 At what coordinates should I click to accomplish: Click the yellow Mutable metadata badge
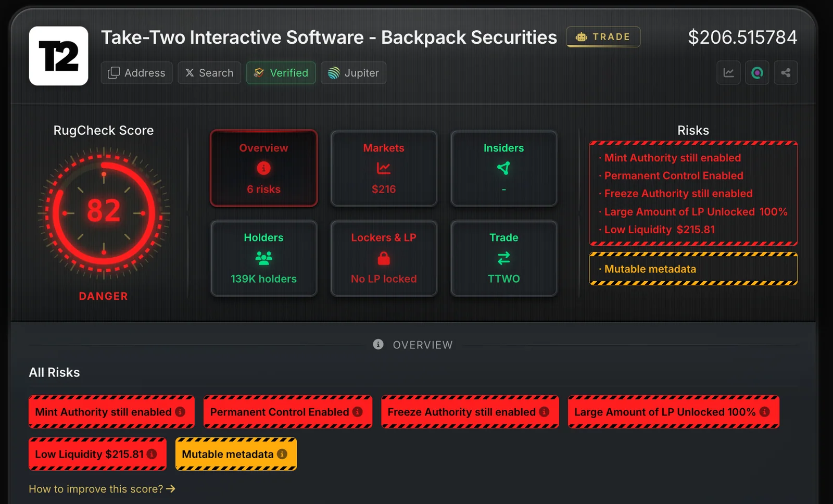pos(236,454)
